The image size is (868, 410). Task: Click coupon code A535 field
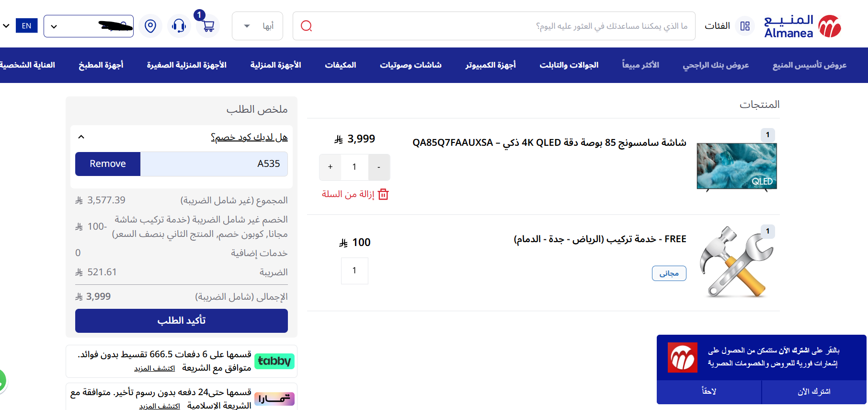point(214,164)
